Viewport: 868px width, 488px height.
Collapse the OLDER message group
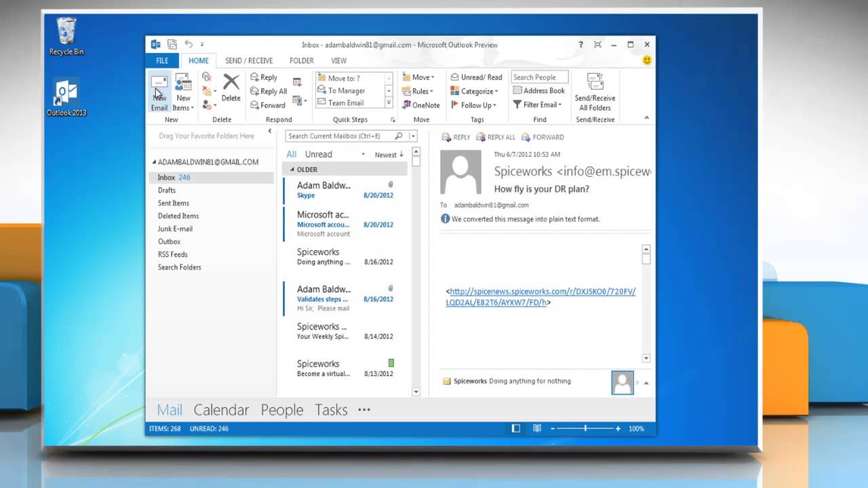click(293, 170)
